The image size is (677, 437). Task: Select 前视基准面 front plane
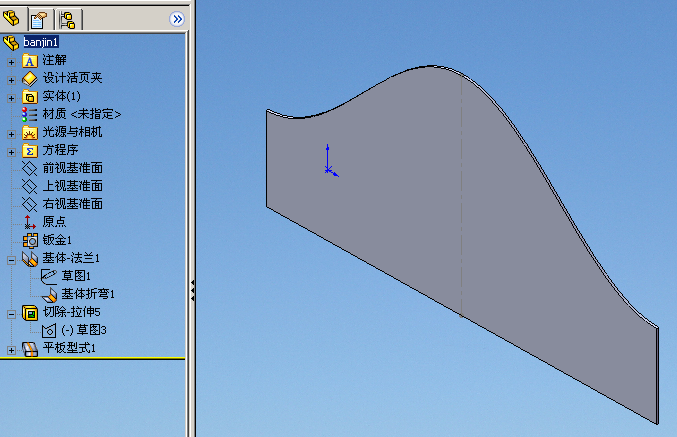click(x=73, y=168)
